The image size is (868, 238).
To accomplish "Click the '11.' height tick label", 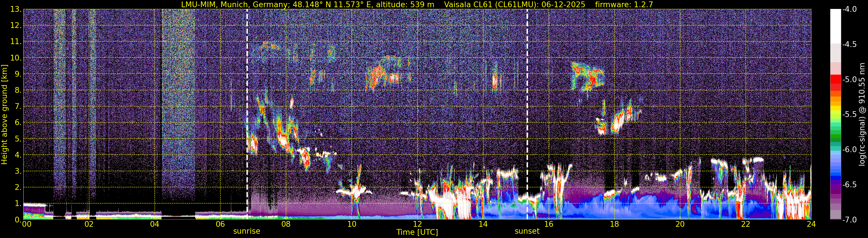I will [x=16, y=42].
